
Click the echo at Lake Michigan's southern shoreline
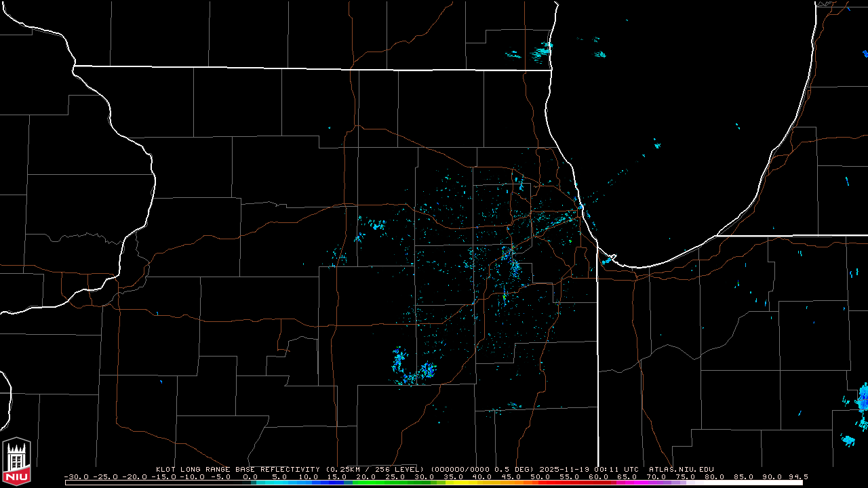(x=607, y=260)
